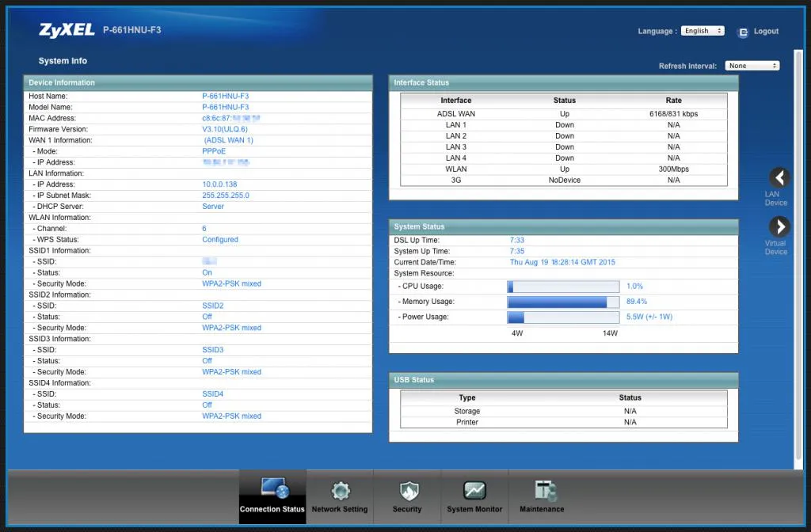Click the Virtual Device label
The width and height of the screenshot is (811, 532).
click(x=776, y=248)
